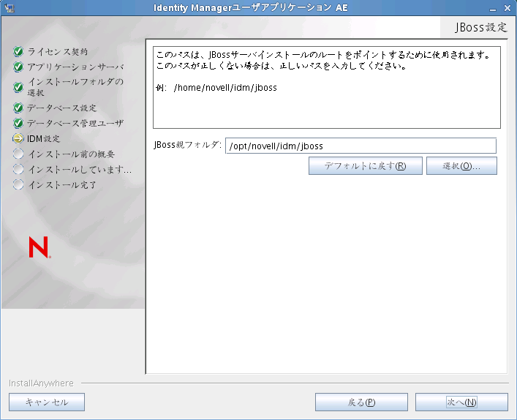Click the green checkmark beside ライセンス契約
This screenshot has height=420, width=517.
coord(18,51)
